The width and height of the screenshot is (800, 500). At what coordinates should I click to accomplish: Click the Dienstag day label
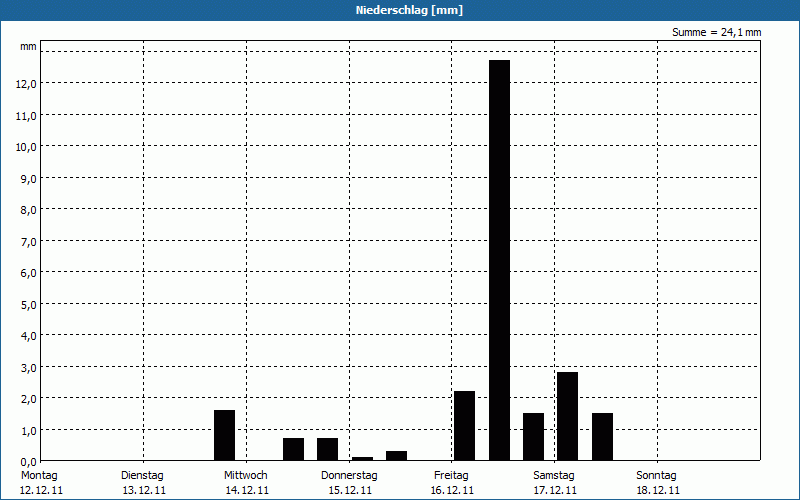[142, 476]
